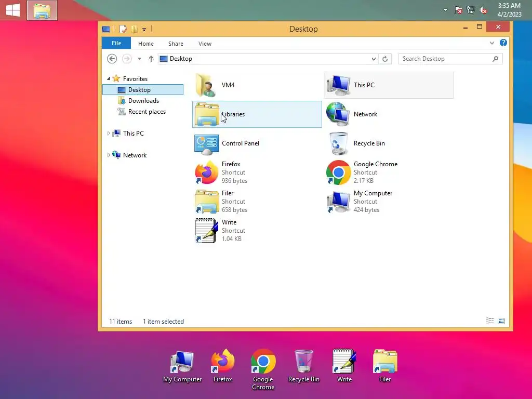Switch to large icons view in status bar

pyautogui.click(x=501, y=321)
